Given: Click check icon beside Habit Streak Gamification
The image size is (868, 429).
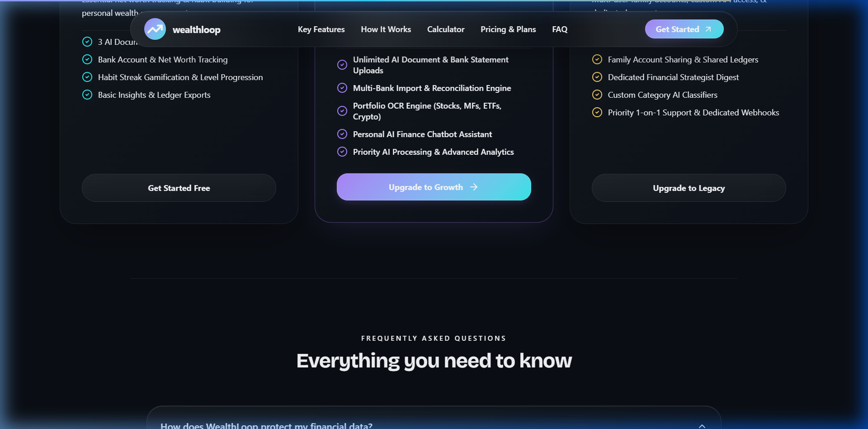Looking at the screenshot, I should 87,77.
